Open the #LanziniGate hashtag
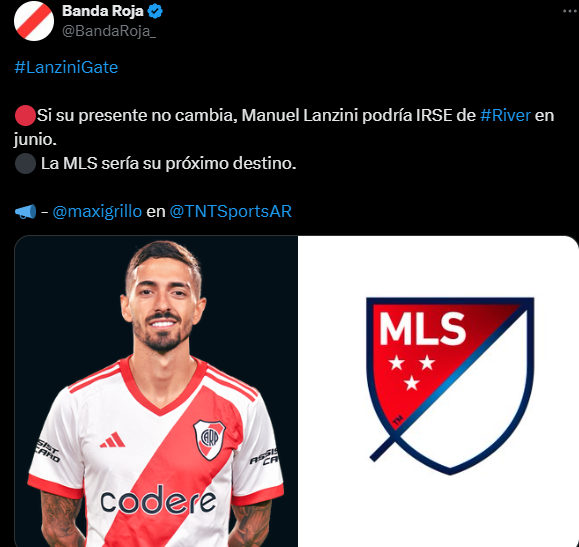Screen dimensions: 579x547 point(66,67)
